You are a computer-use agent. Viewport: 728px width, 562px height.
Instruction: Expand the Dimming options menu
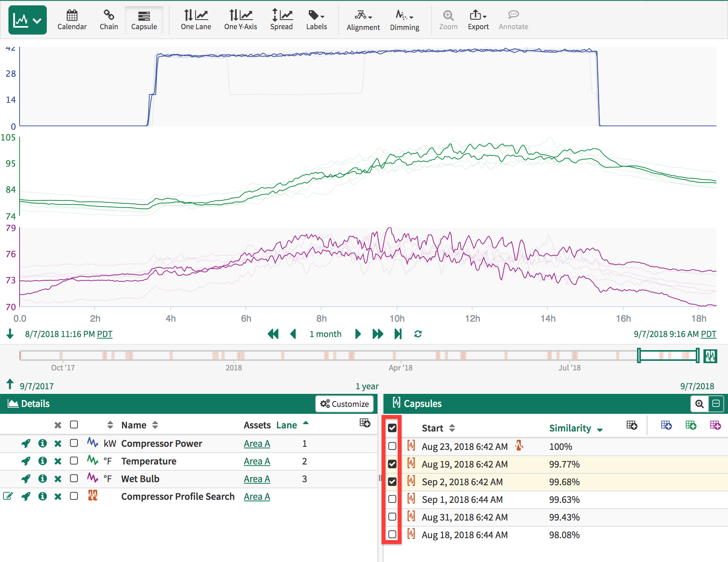point(404,20)
